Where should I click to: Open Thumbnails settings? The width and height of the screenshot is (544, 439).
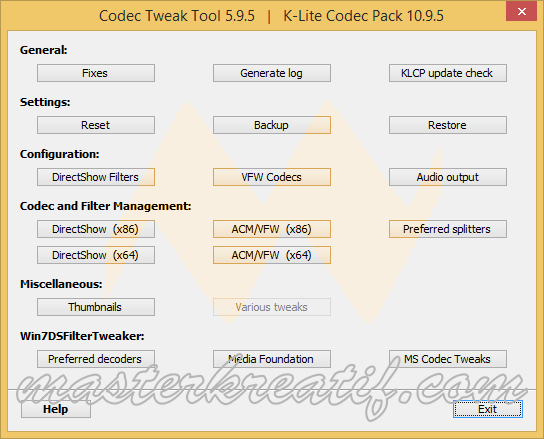click(x=96, y=307)
